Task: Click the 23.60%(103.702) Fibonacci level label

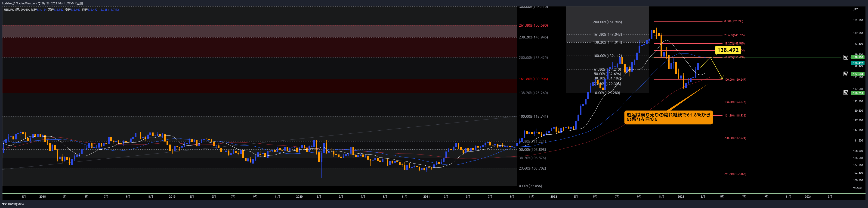Action: point(532,168)
